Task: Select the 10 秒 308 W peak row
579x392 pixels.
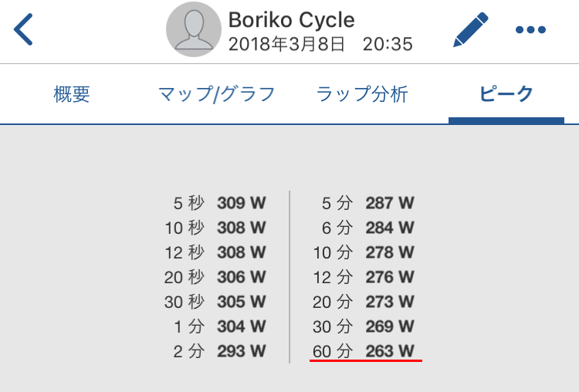Action: point(215,228)
